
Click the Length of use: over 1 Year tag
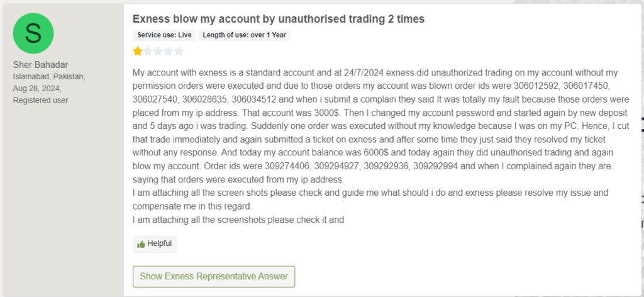pyautogui.click(x=245, y=35)
